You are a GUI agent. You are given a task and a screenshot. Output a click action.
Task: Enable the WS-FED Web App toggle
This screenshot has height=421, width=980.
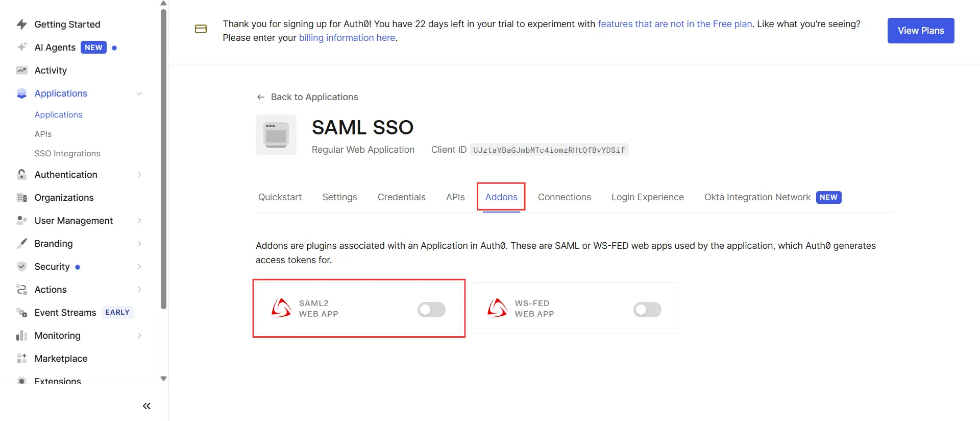[647, 309]
